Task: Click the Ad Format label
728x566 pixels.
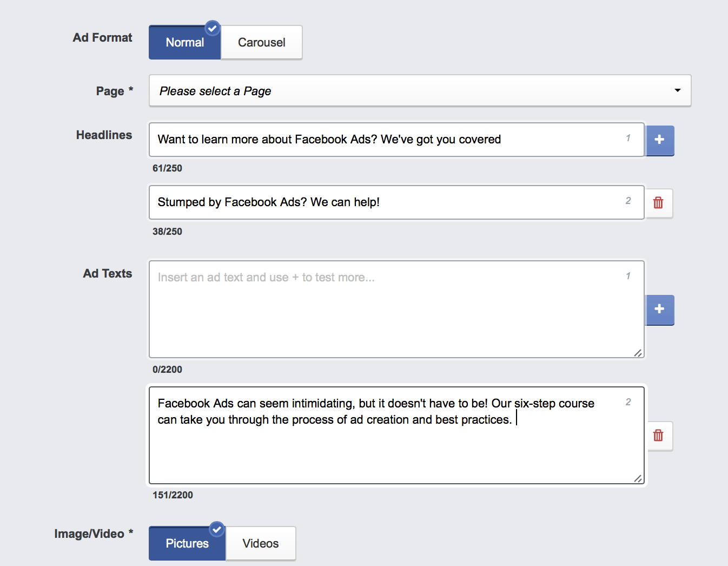Action: (x=102, y=37)
